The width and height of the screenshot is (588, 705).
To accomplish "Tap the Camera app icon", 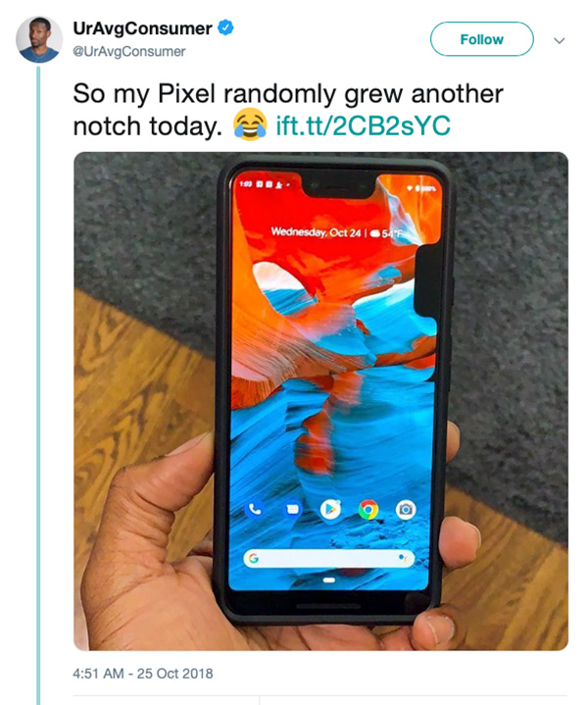I will click(406, 510).
